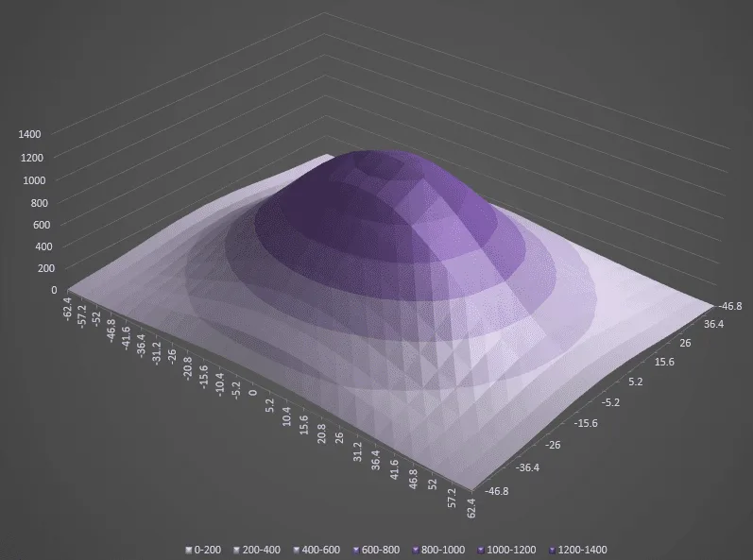The height and width of the screenshot is (560, 753).
Task: Click the -20.8 horizontal axis label
Action: 187,368
